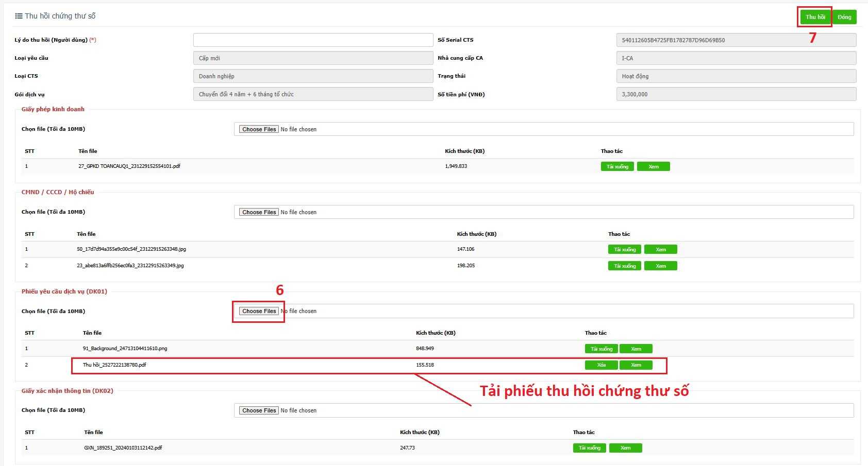This screenshot has width=868, height=466.
Task: Choose Files for Giấy xác nhận thông tin (DK02)
Action: (259, 410)
